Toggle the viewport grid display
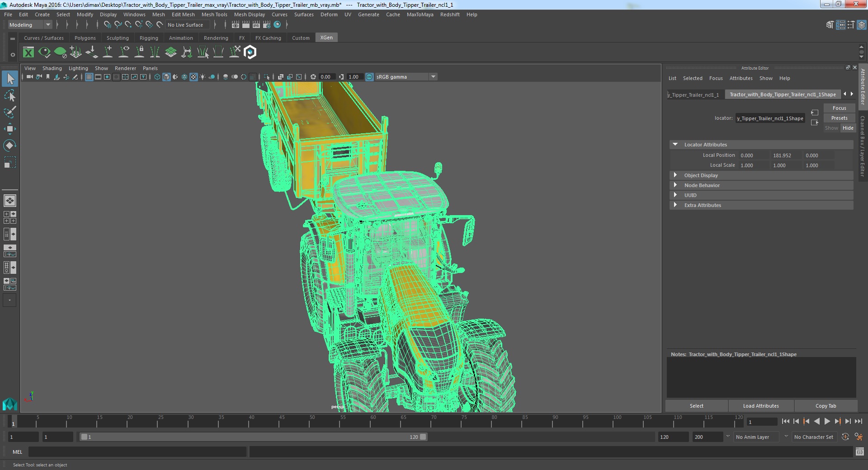Image resolution: width=868 pixels, height=470 pixels. (x=89, y=77)
